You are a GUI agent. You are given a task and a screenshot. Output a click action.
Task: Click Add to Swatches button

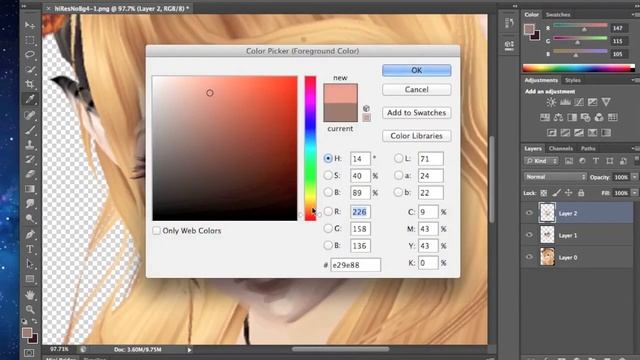pos(416,113)
